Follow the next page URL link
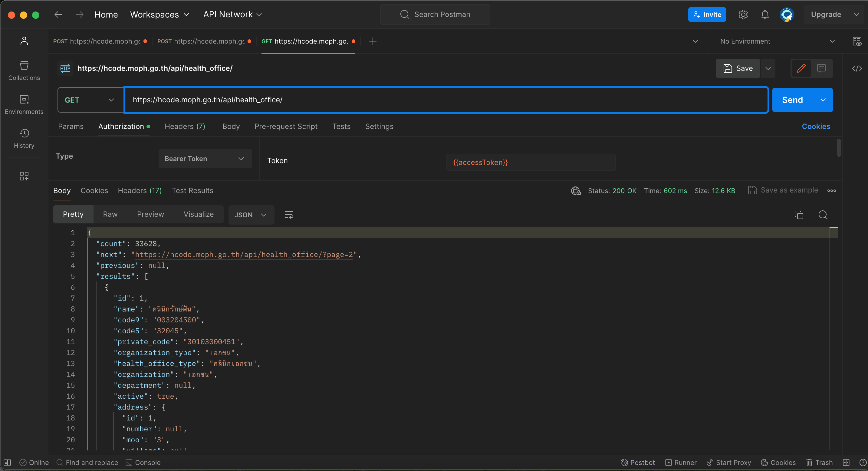 (x=244, y=255)
